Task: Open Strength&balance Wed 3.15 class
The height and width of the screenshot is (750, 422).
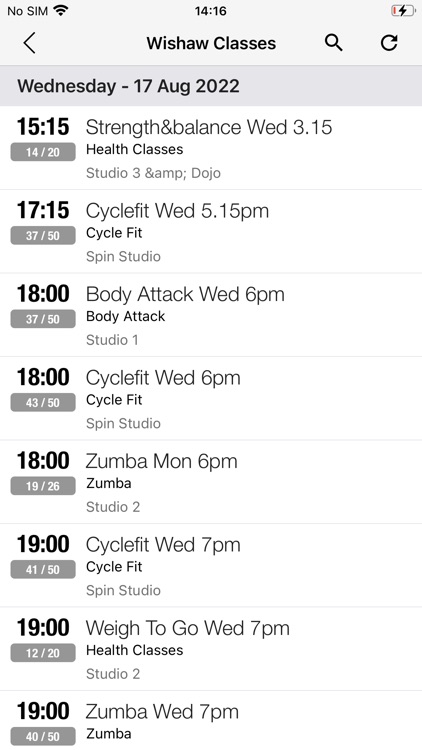Action: 211,148
